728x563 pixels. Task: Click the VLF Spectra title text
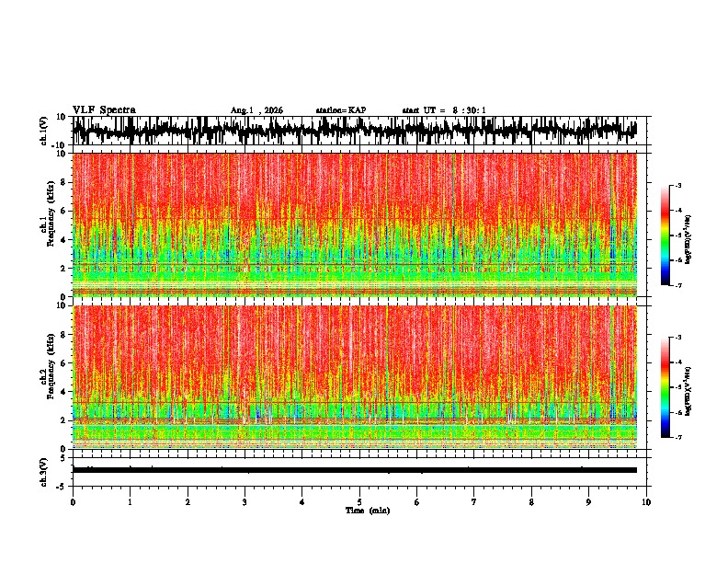(x=104, y=110)
